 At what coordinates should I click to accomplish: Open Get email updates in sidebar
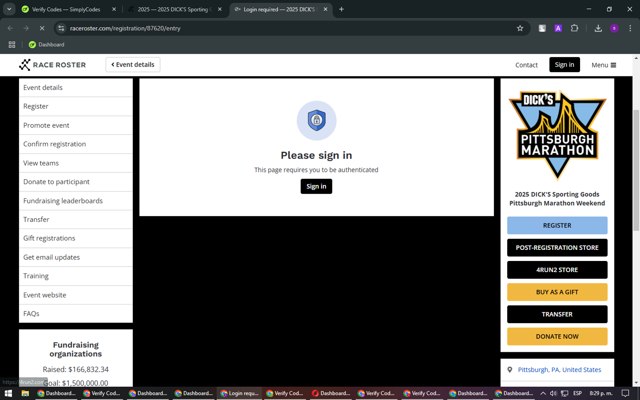(76, 257)
